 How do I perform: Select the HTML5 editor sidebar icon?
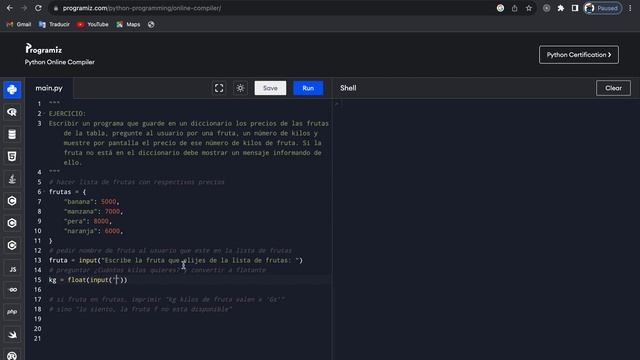(12, 156)
